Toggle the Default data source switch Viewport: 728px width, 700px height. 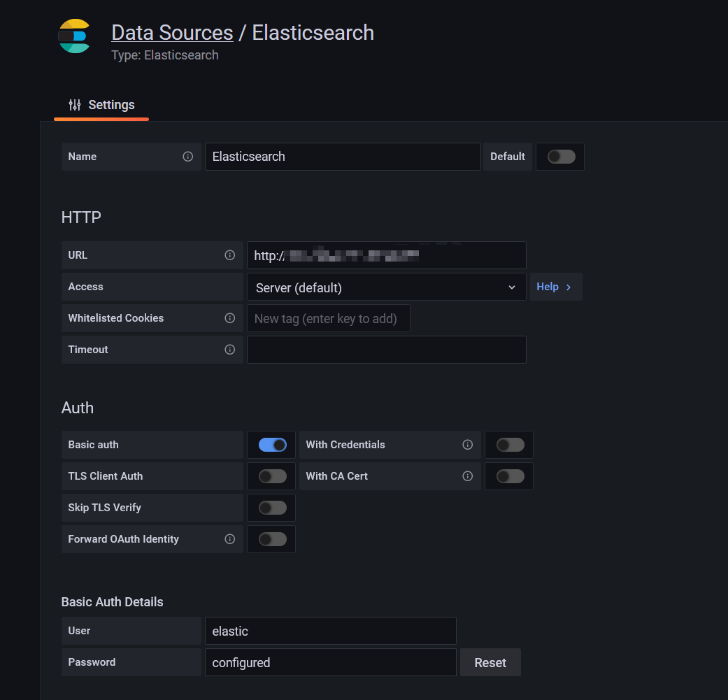coord(561,157)
